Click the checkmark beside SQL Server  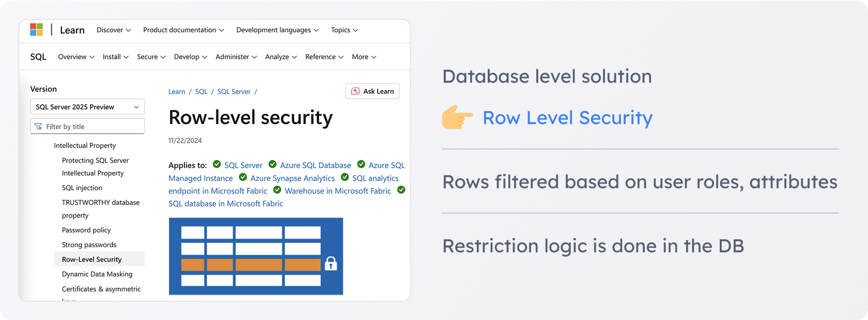pos(217,164)
